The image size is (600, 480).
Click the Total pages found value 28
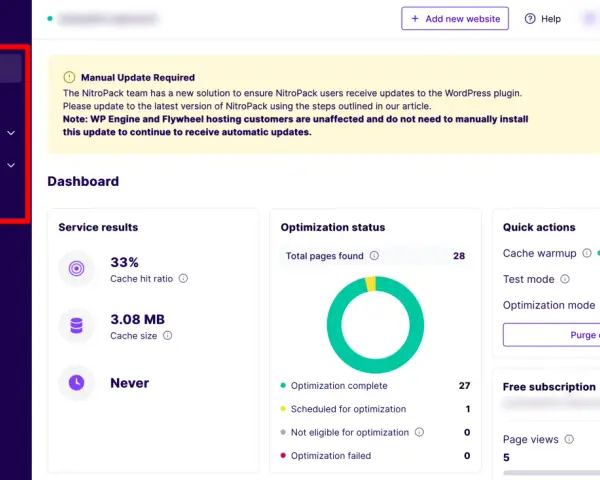click(459, 256)
